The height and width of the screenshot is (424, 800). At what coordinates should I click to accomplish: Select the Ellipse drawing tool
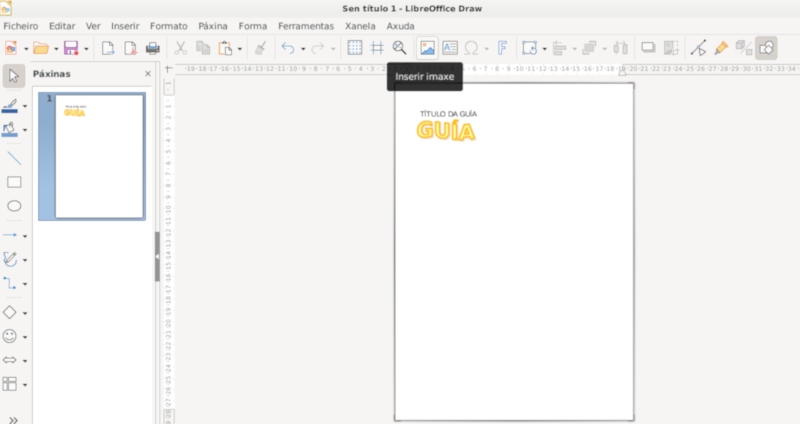14,206
